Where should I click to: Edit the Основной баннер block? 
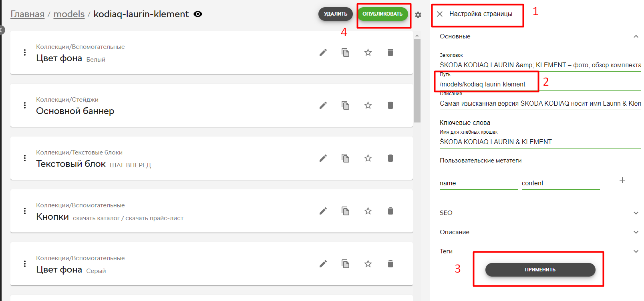point(323,105)
